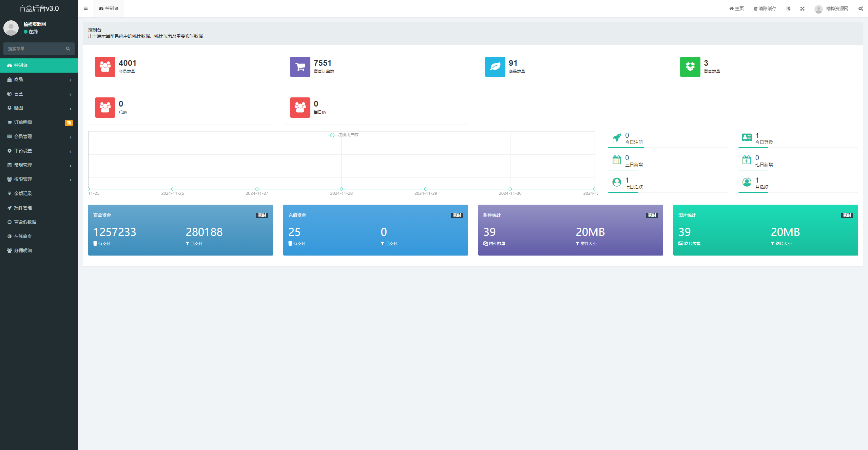
Task: Toggle the 注册用户数 chart legend
Action: tap(343, 135)
